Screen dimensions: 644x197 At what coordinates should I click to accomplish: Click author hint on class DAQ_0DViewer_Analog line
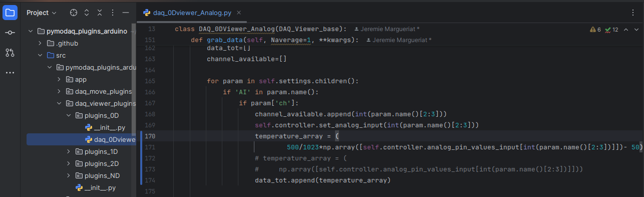click(387, 29)
